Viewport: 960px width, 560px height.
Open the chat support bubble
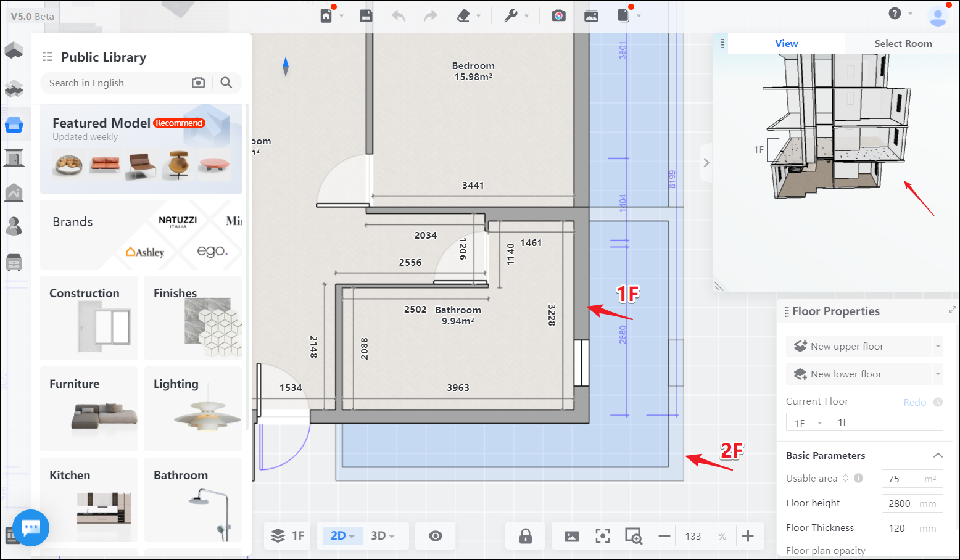(x=31, y=528)
